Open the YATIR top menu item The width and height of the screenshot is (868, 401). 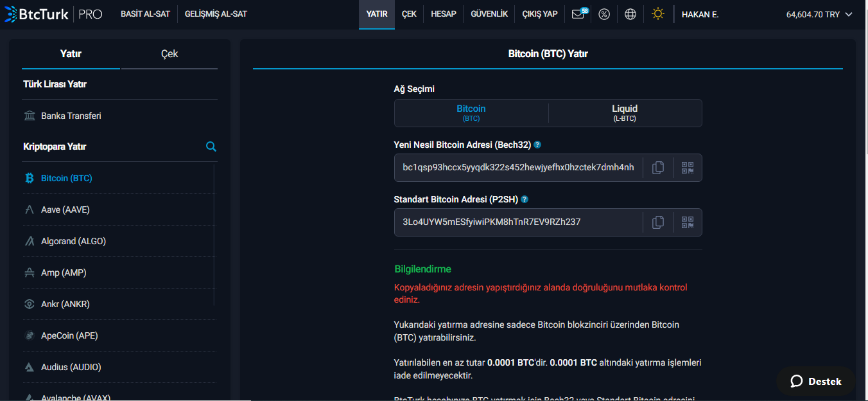377,14
